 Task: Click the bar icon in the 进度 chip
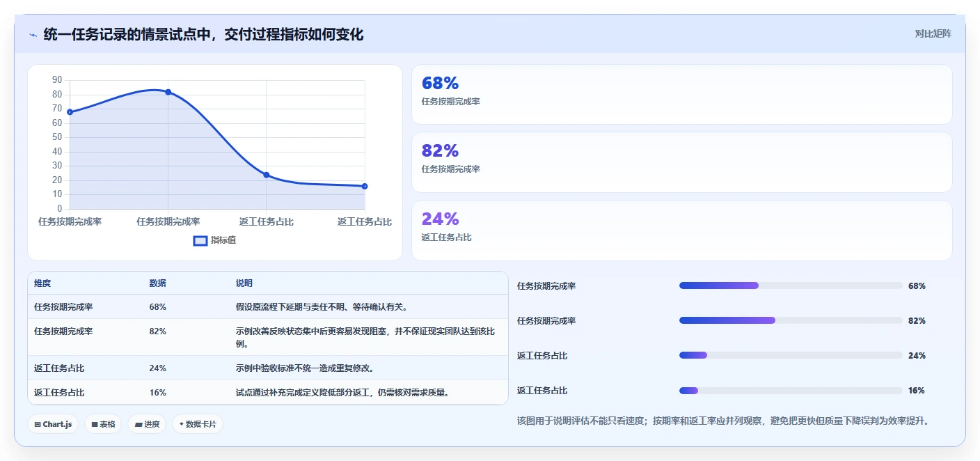coord(138,424)
